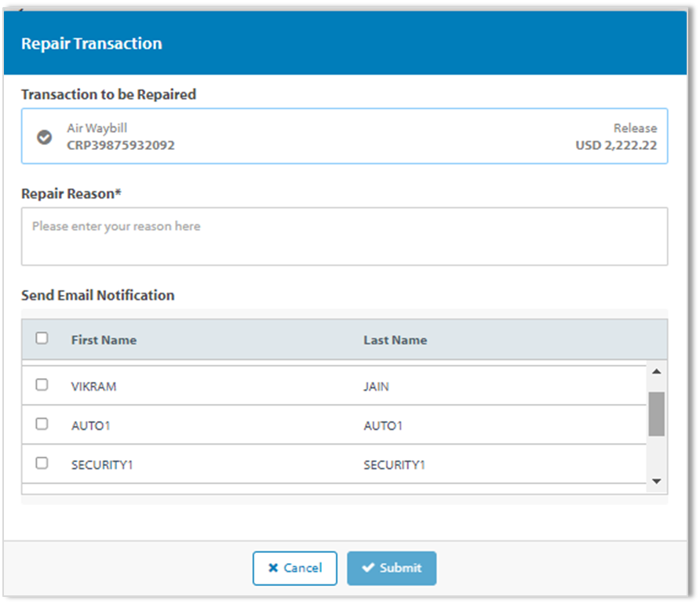Click AUTO1 in the First Name column

click(90, 425)
